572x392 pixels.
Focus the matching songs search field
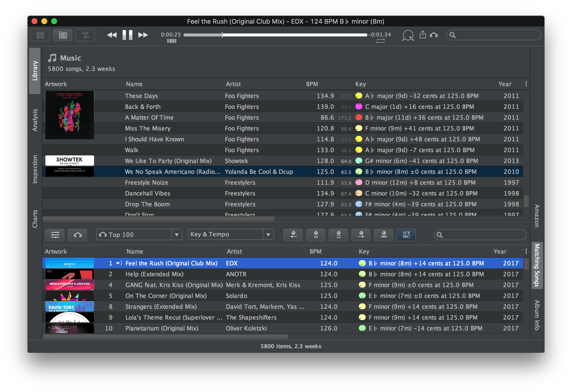pos(480,235)
